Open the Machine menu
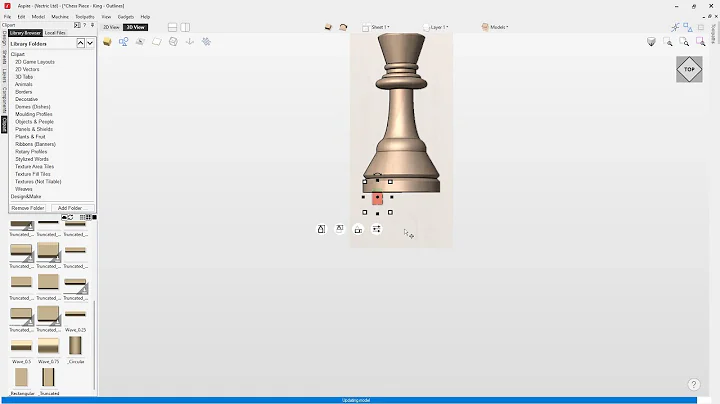Viewport: 720px width, 404px height. tap(60, 17)
